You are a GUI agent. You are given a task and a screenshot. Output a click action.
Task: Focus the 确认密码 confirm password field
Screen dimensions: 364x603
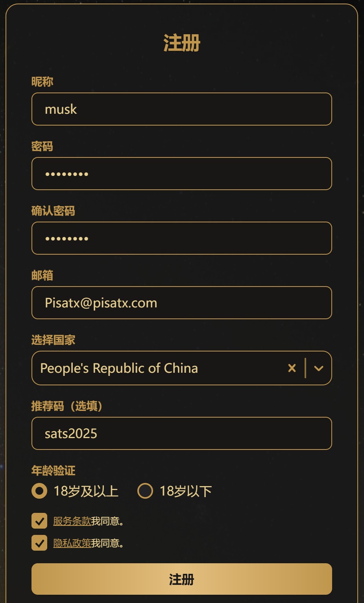click(x=182, y=238)
